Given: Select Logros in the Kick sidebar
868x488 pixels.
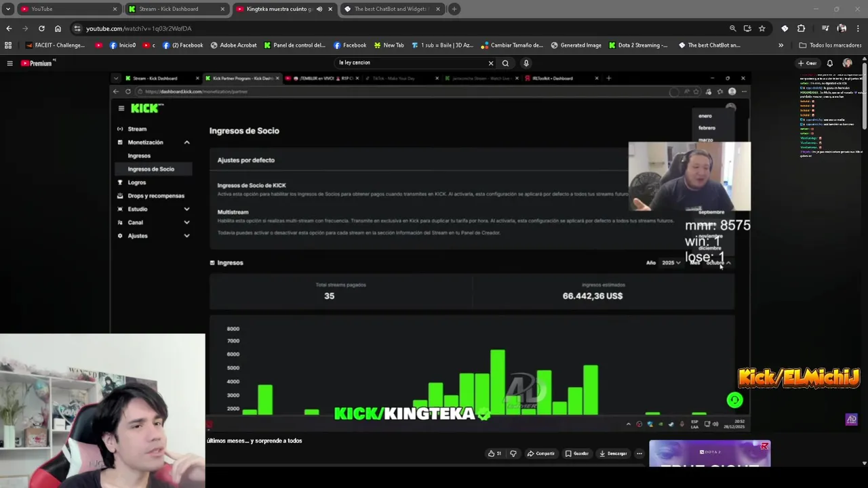Looking at the screenshot, I should click(132, 182).
